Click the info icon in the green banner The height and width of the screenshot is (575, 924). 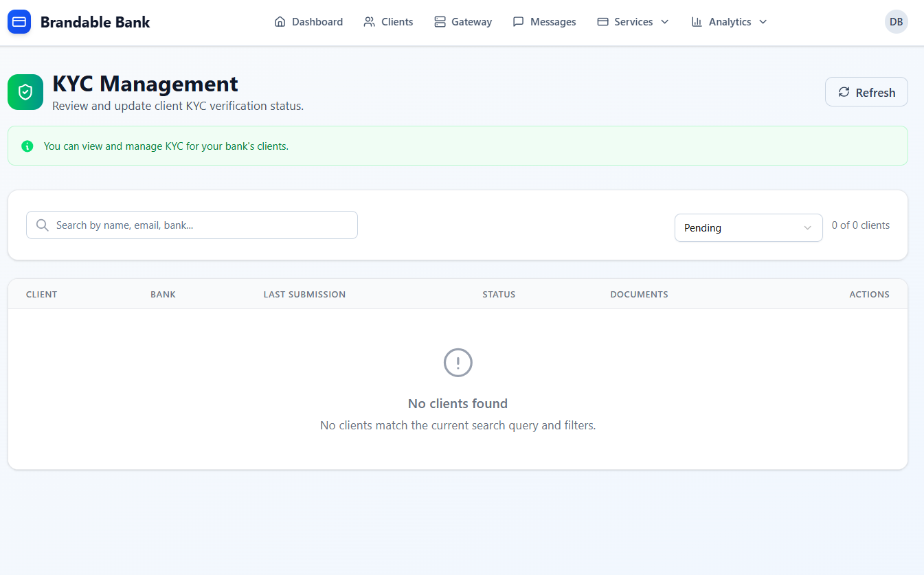pos(27,146)
